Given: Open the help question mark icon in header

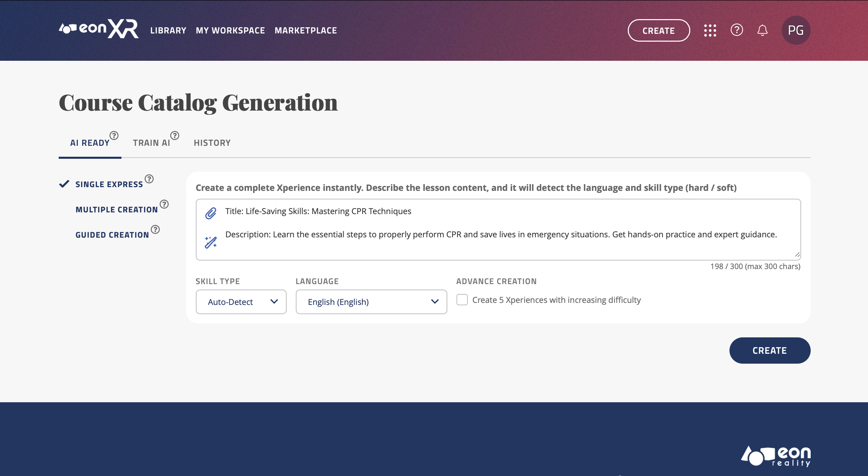Looking at the screenshot, I should pyautogui.click(x=737, y=30).
